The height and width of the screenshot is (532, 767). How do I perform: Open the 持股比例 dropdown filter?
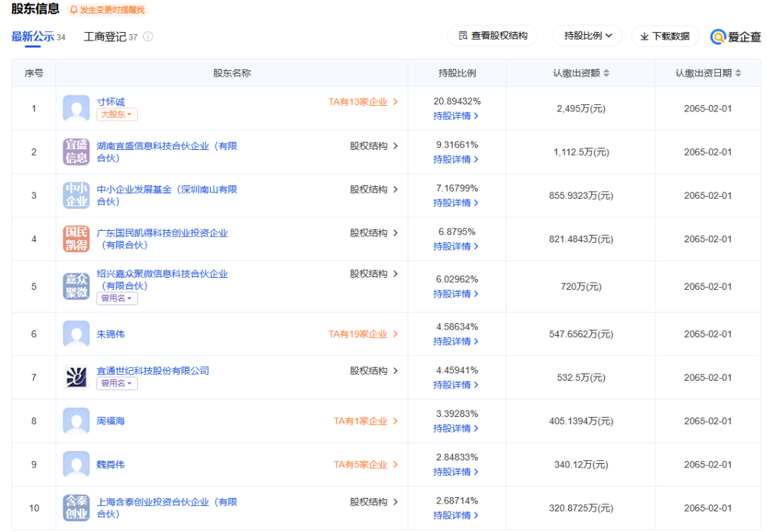pyautogui.click(x=587, y=36)
